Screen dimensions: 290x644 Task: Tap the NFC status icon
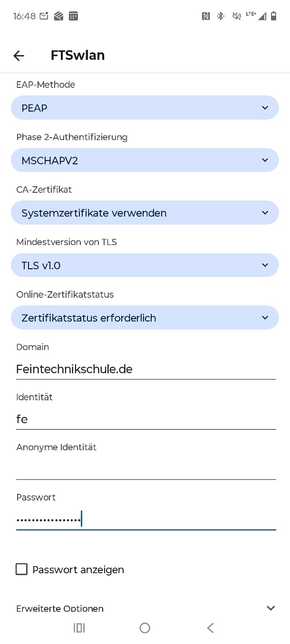[x=206, y=16]
